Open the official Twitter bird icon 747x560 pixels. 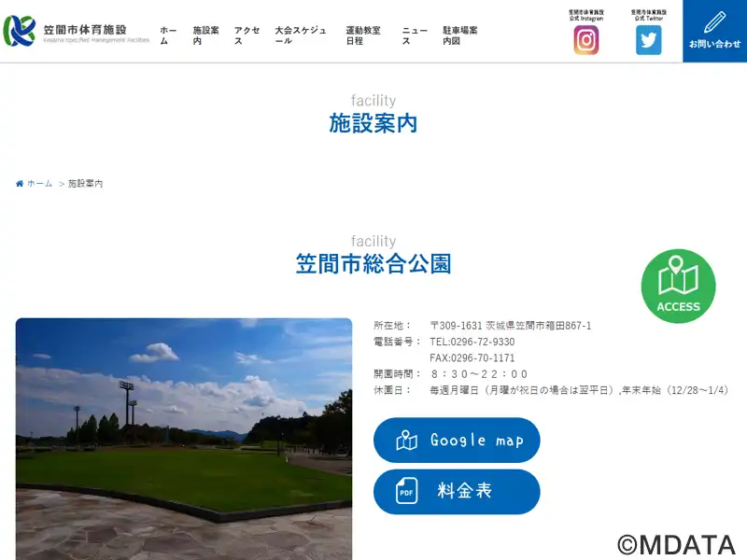648,40
